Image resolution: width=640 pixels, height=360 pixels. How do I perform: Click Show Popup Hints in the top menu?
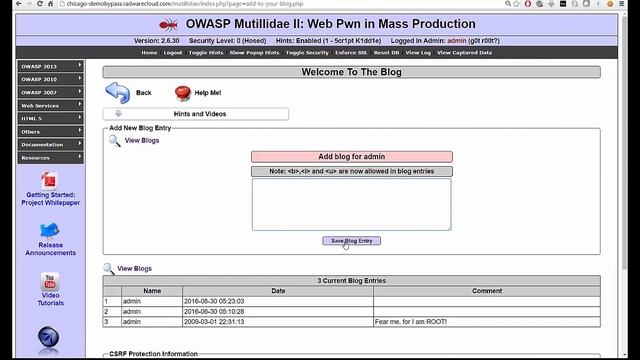(x=254, y=53)
